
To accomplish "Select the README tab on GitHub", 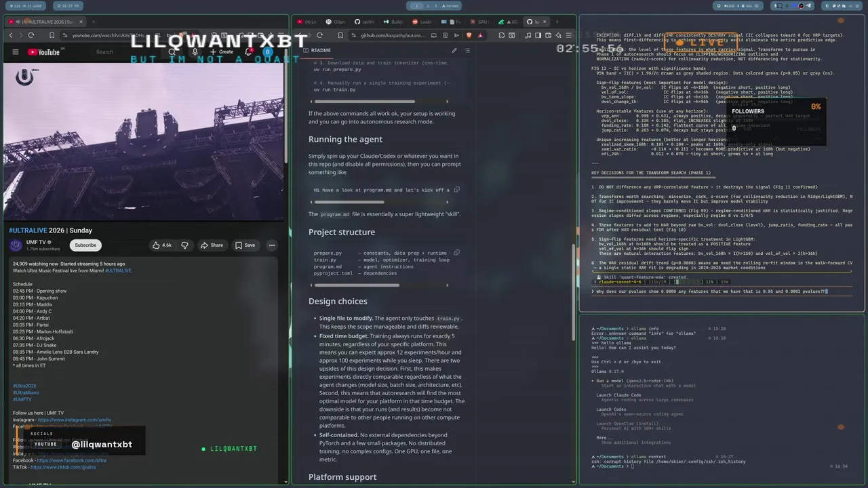I will (317, 50).
